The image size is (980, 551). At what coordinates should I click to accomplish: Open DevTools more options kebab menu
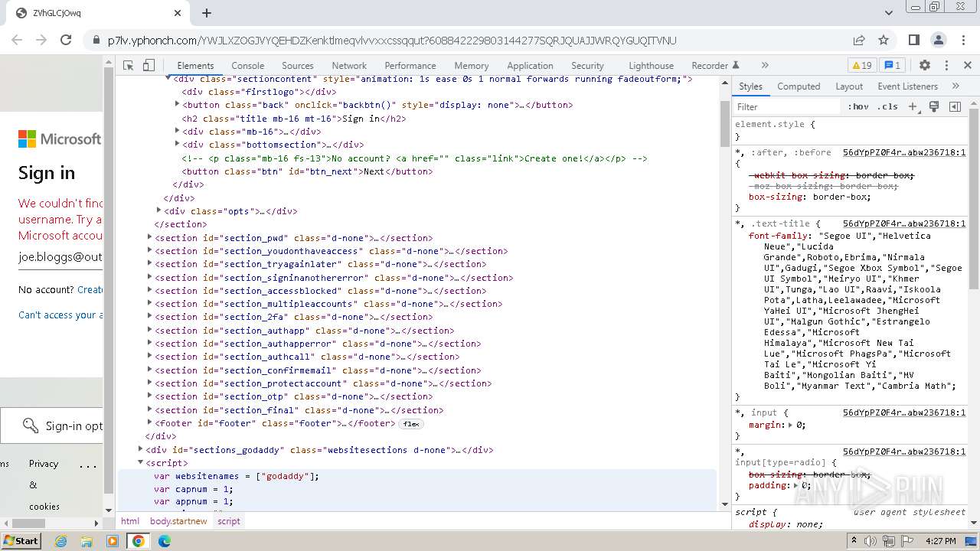point(946,66)
